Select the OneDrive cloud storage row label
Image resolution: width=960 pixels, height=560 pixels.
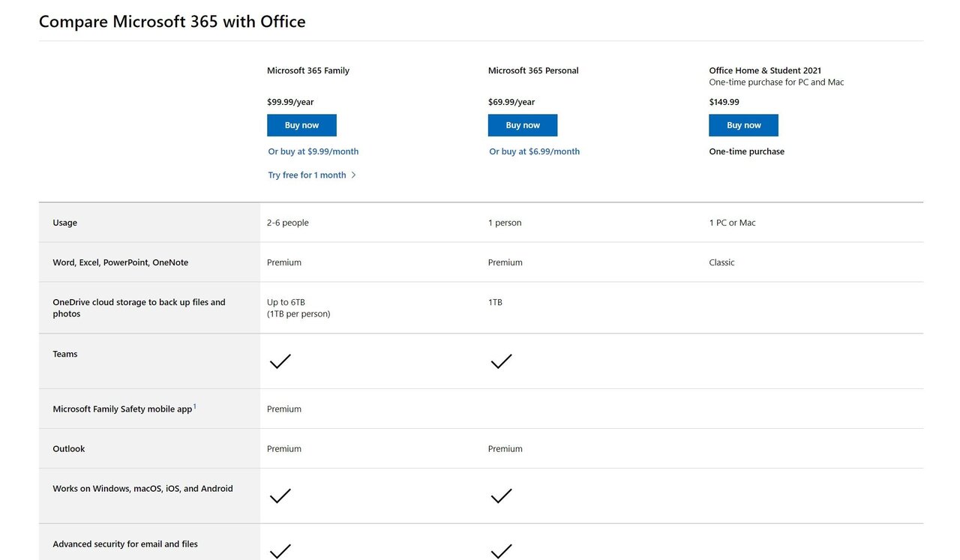pyautogui.click(x=139, y=308)
